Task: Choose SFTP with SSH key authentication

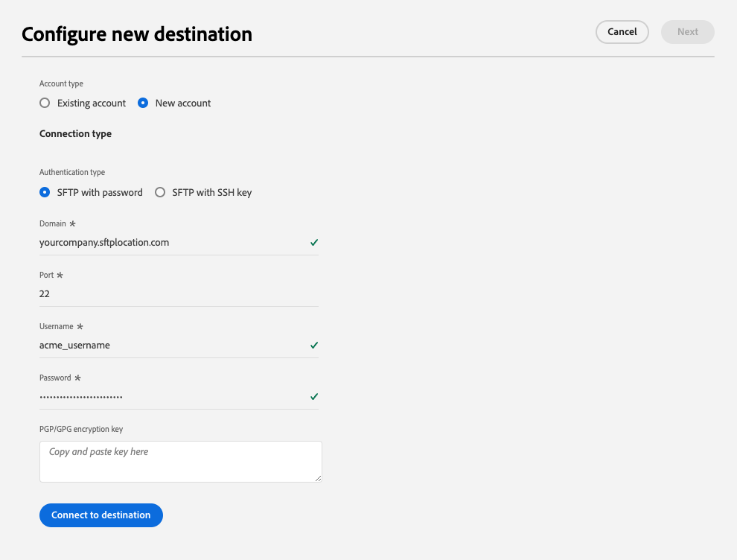Action: 159,192
